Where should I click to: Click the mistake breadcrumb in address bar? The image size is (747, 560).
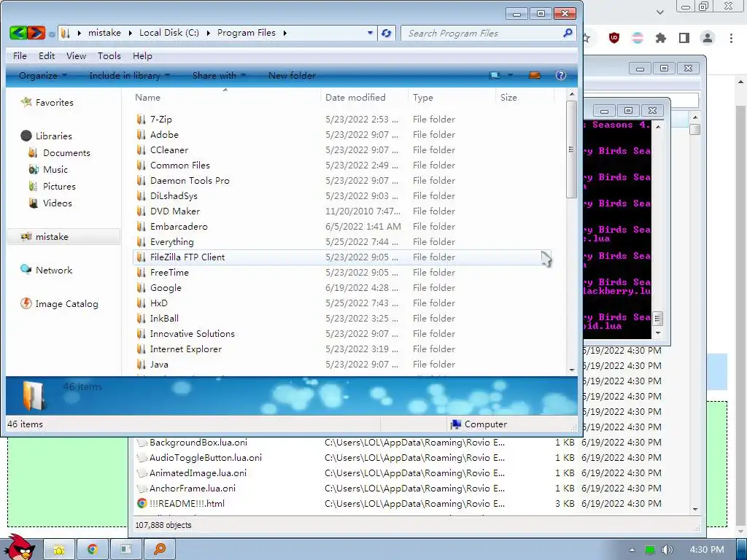tap(104, 33)
